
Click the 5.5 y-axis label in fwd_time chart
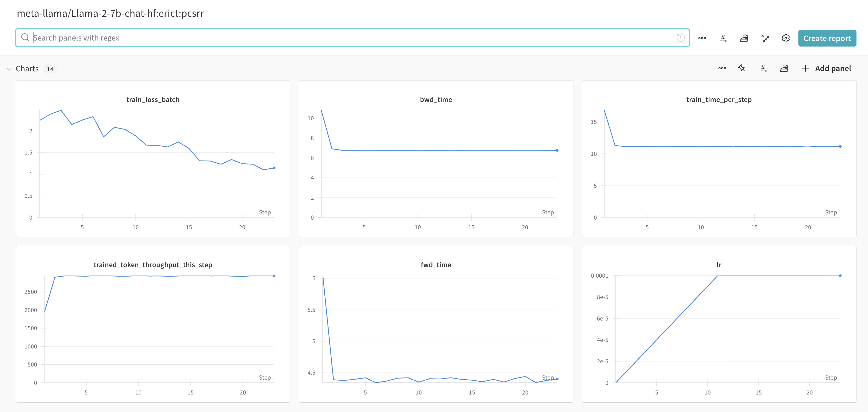[x=311, y=310]
